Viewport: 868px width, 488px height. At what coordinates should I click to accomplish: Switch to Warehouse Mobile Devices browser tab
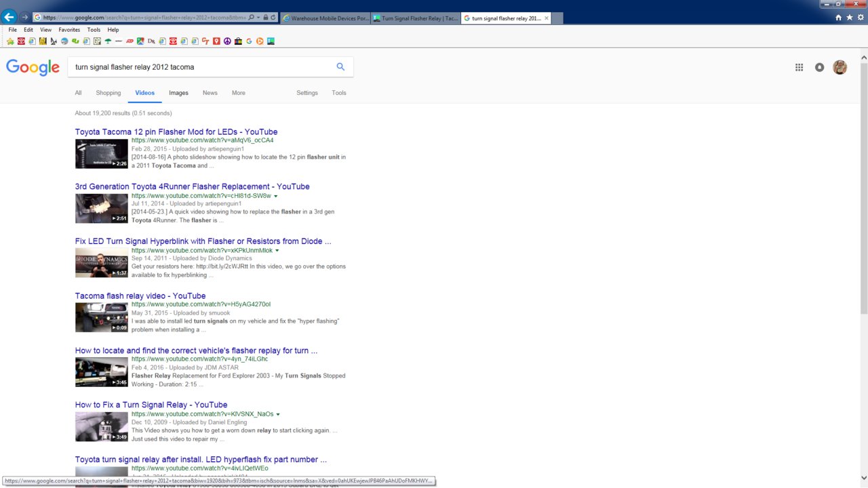(325, 18)
